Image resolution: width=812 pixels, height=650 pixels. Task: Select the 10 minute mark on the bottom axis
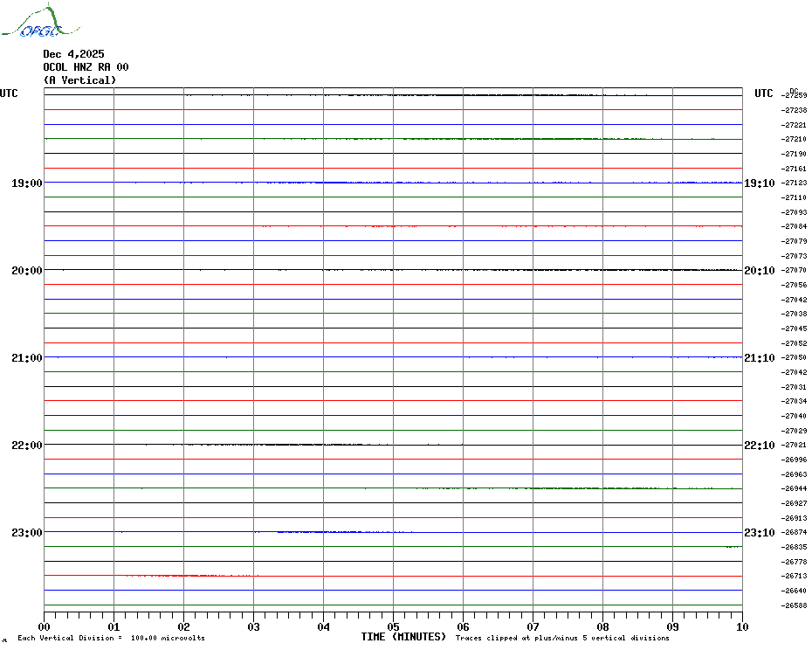coord(741,626)
